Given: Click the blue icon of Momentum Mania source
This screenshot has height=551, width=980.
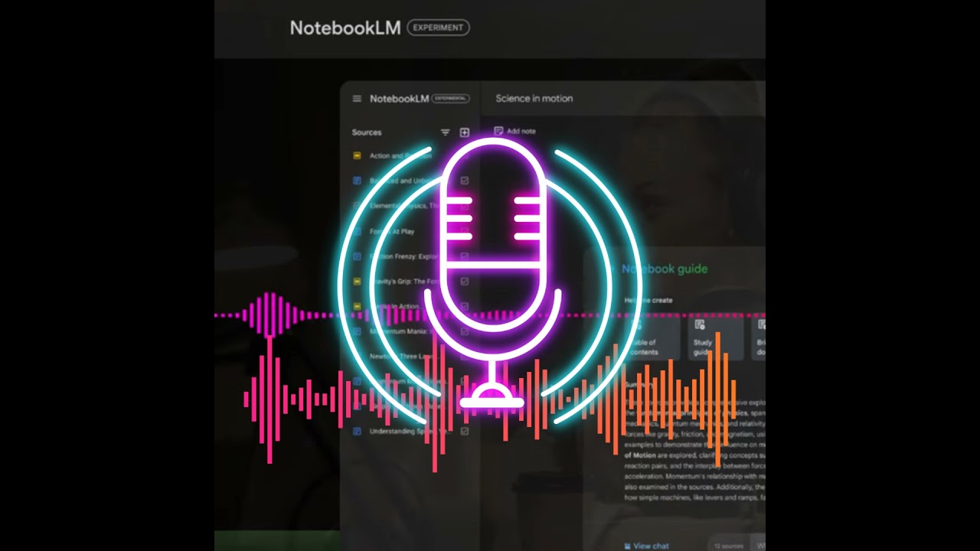Looking at the screenshot, I should pyautogui.click(x=357, y=331).
